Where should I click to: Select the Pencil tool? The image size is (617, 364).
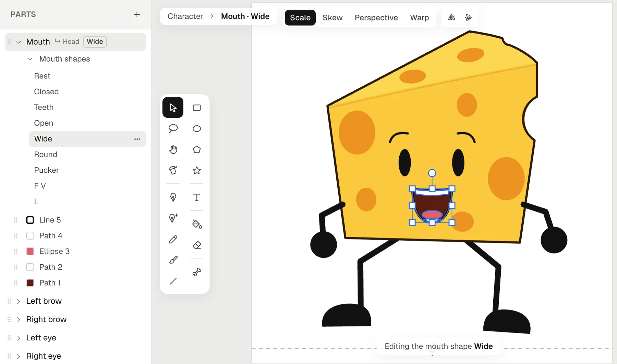tap(173, 239)
